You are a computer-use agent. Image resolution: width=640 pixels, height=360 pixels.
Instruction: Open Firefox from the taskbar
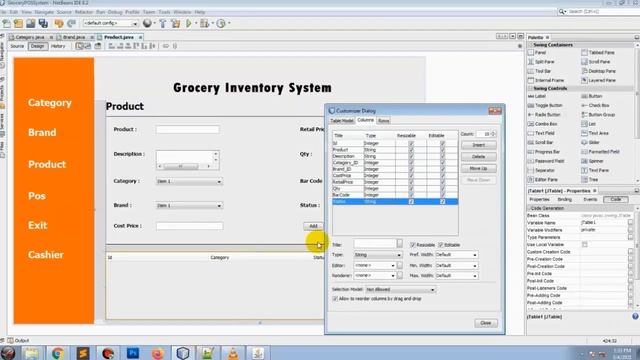pyautogui.click(x=158, y=353)
